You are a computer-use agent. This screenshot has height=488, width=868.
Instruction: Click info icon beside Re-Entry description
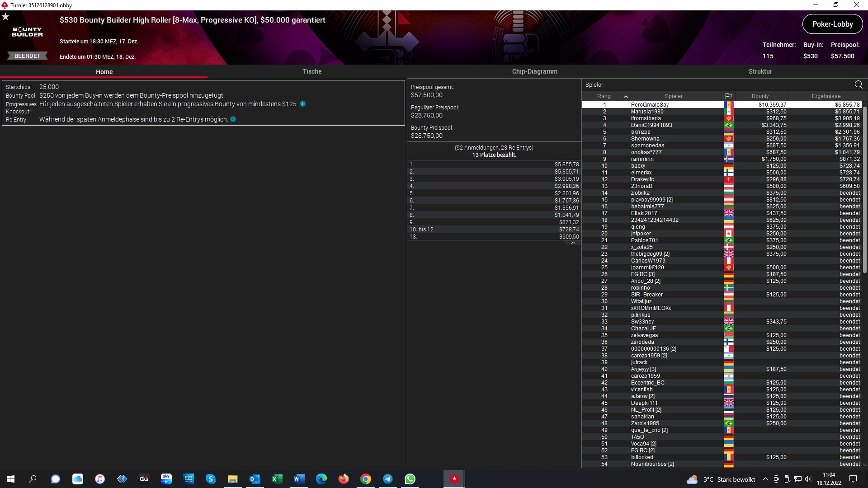point(233,119)
